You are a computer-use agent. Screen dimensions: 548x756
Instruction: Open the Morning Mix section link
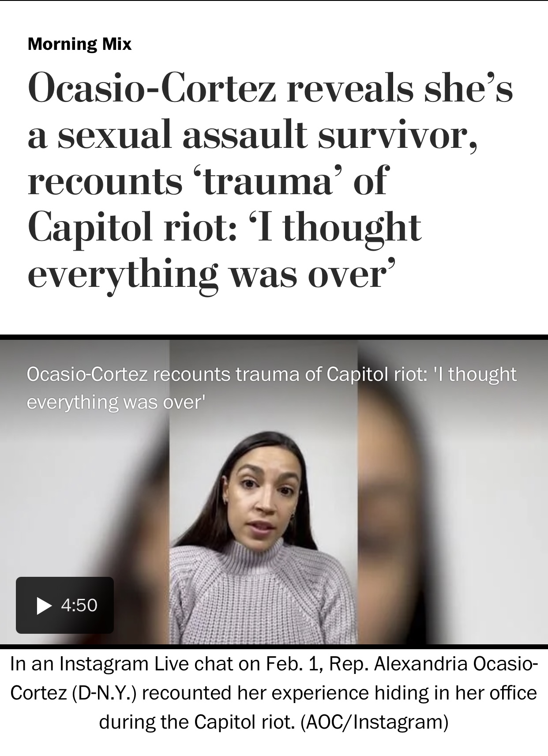coord(79,44)
